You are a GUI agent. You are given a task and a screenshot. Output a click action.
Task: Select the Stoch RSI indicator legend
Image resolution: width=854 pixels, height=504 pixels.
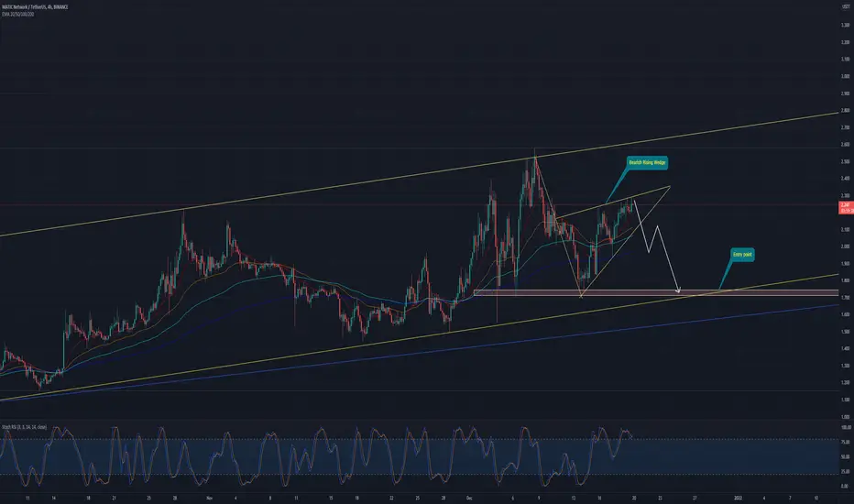click(x=25, y=427)
